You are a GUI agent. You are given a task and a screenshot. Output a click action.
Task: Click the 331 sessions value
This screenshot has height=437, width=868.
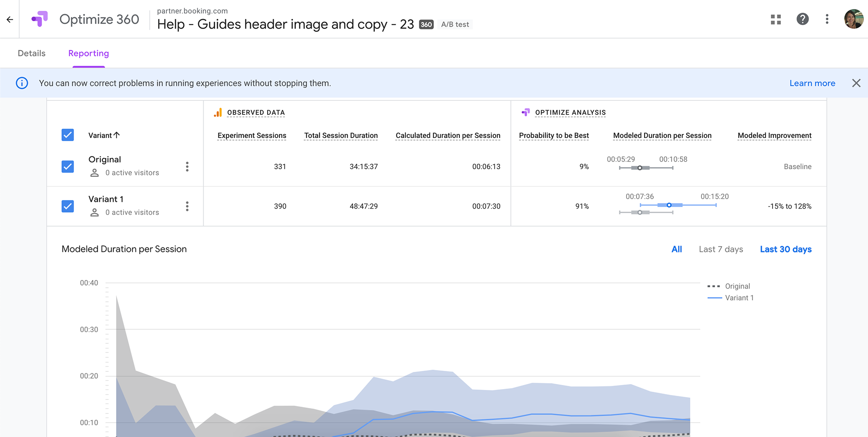coord(280,167)
